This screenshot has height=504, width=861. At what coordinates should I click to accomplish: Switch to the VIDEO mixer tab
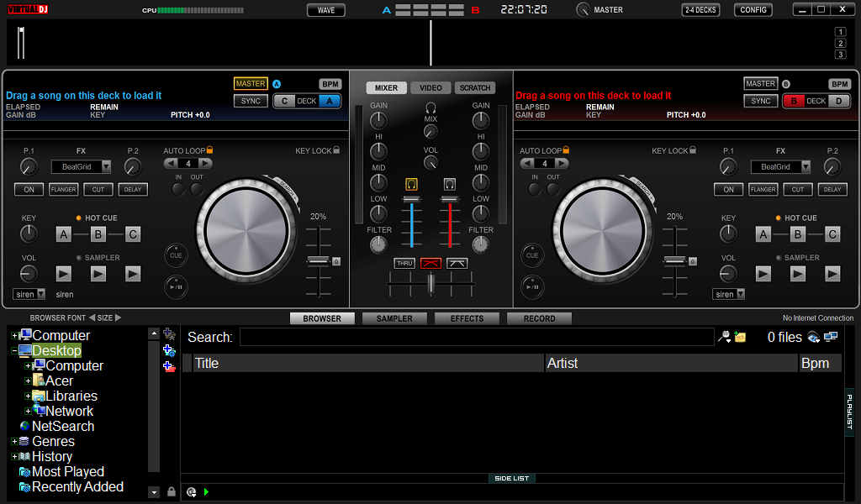coord(430,87)
